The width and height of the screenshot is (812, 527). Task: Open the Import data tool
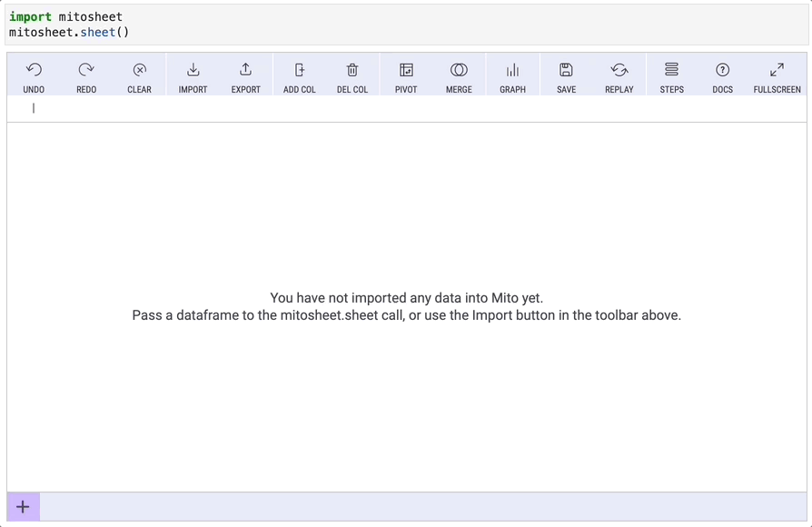(x=193, y=77)
